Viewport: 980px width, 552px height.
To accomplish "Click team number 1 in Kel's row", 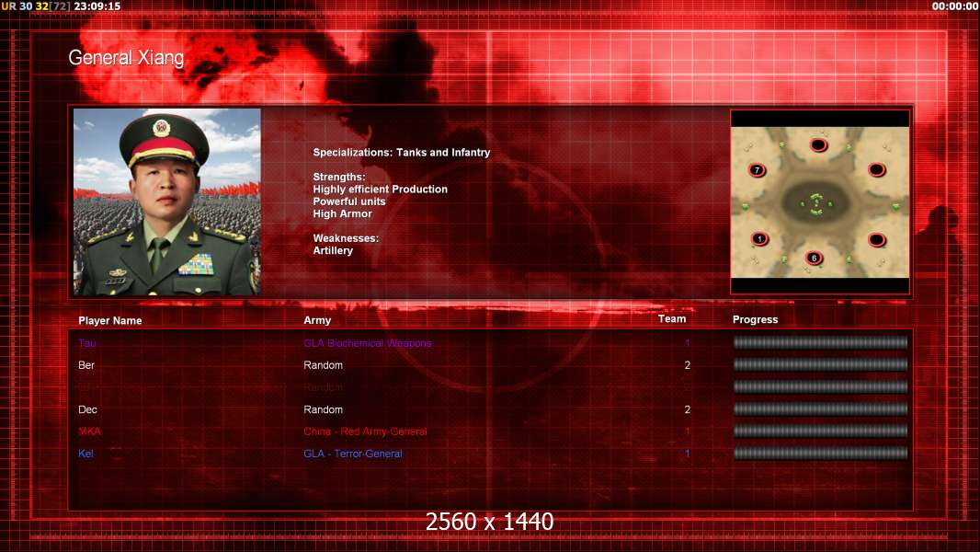I will click(x=687, y=454).
